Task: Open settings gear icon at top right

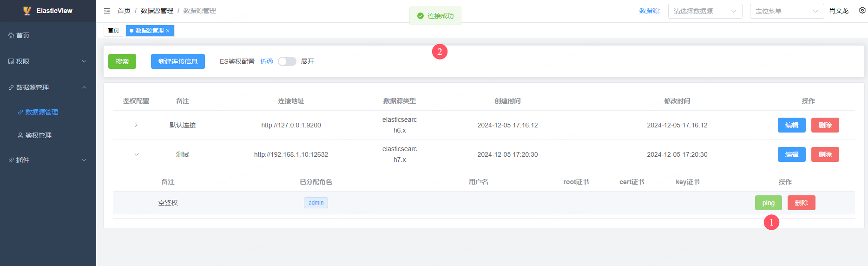Action: [862, 10]
